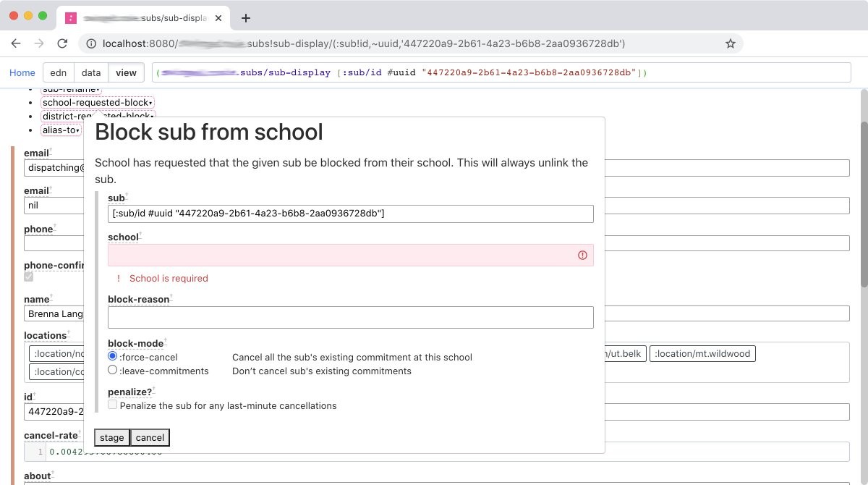The height and width of the screenshot is (485, 868).
Task: Reload the page with the refresh icon
Action: tap(62, 43)
